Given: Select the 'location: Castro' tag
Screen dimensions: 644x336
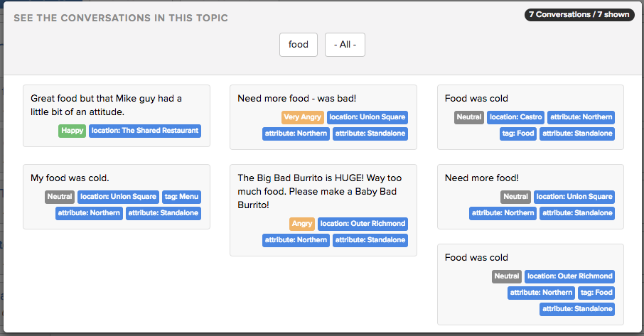Looking at the screenshot, I should pos(516,117).
